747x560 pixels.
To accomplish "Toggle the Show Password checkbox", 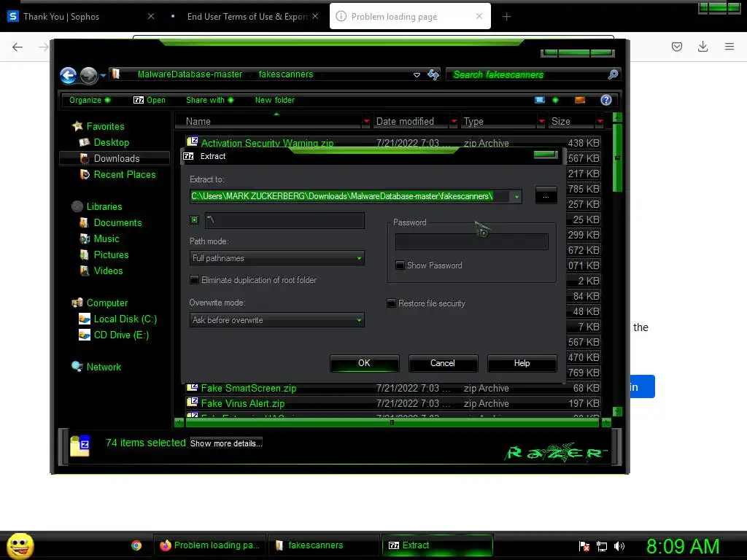I will tap(400, 265).
